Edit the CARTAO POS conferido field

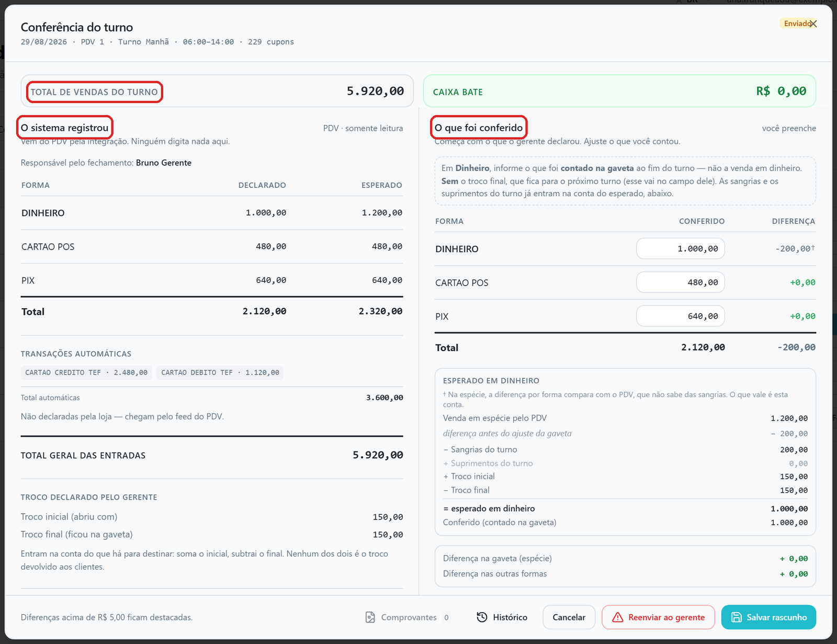click(680, 283)
